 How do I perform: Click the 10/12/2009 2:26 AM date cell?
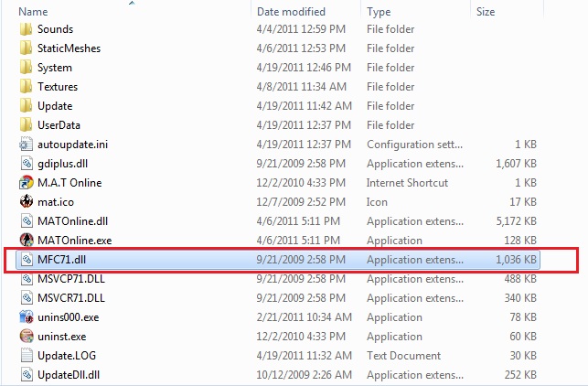[305, 375]
